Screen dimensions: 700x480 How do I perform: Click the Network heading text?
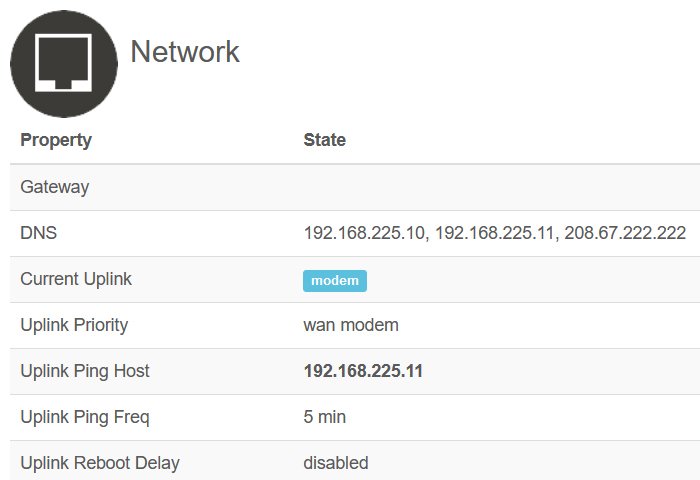click(185, 52)
